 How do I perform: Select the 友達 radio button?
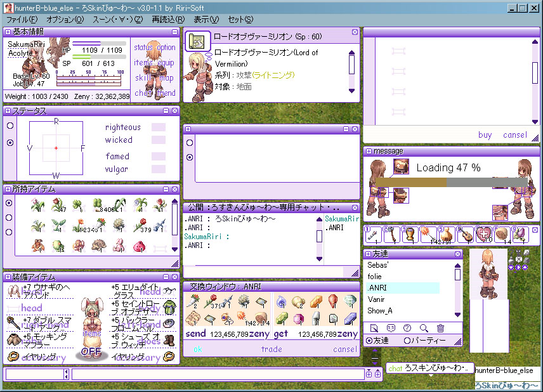coord(369,341)
